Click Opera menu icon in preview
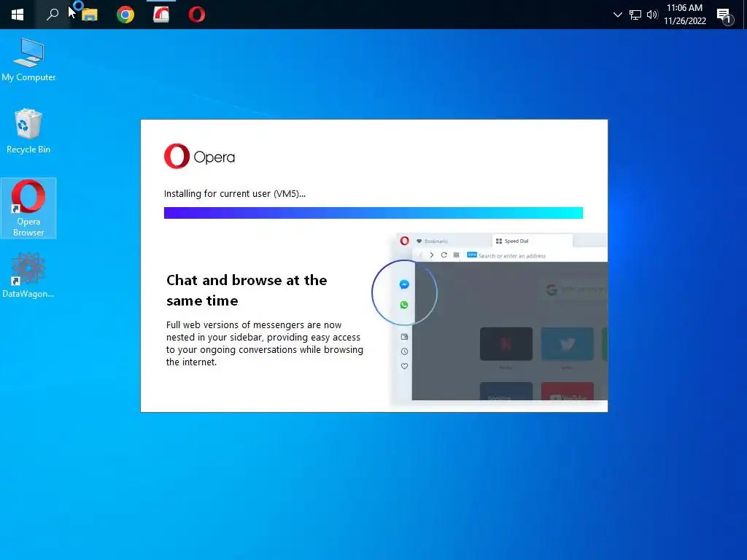This screenshot has width=747, height=560. coord(404,241)
